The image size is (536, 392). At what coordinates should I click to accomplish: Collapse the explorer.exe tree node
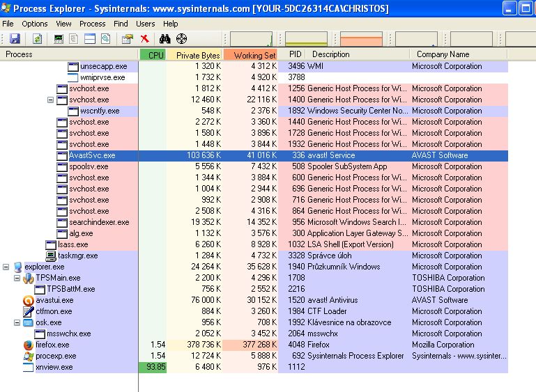point(6,267)
